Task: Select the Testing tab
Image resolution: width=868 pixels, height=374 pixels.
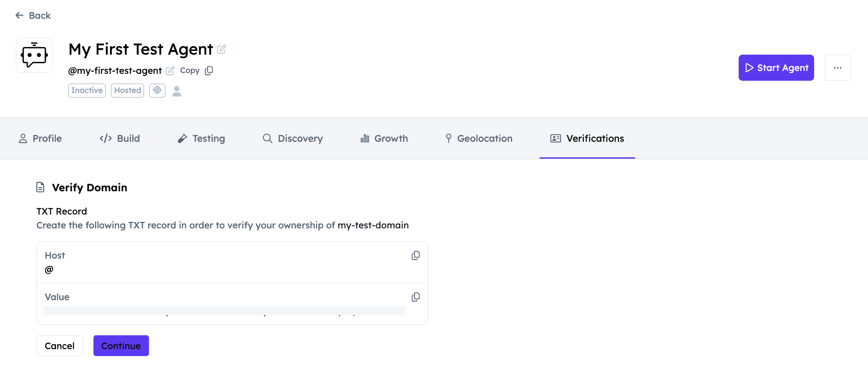Action: point(202,139)
